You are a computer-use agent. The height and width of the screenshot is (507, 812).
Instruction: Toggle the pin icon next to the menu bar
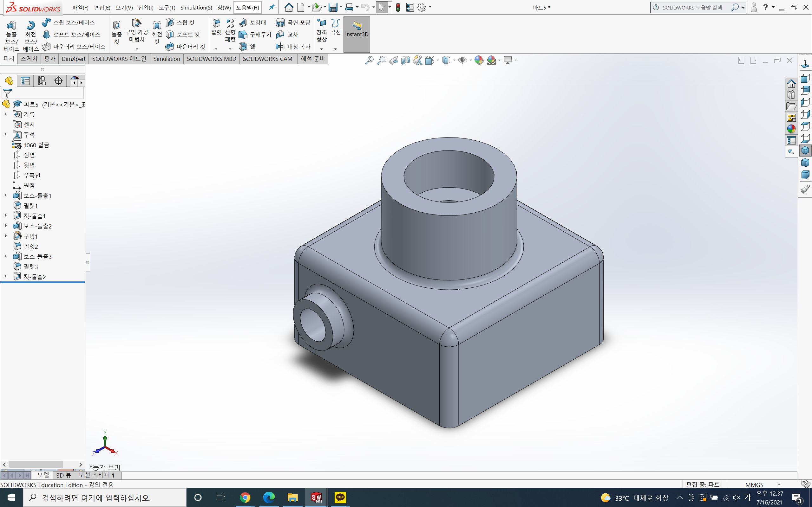[272, 7]
